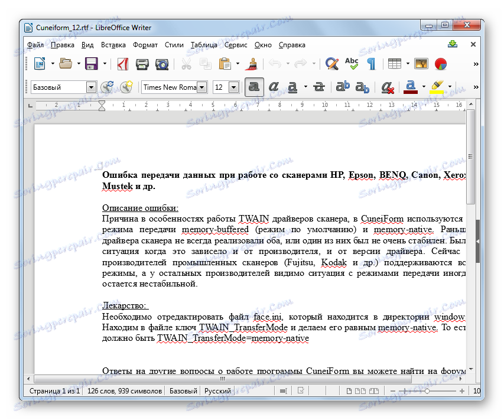
Task: Apply strikethrough formatting
Action: [x=319, y=87]
